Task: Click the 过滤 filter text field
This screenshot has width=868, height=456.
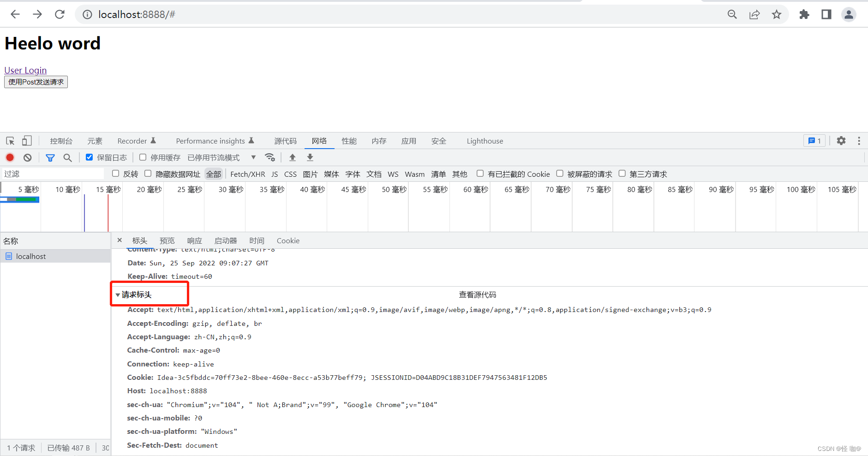Action: coord(53,174)
